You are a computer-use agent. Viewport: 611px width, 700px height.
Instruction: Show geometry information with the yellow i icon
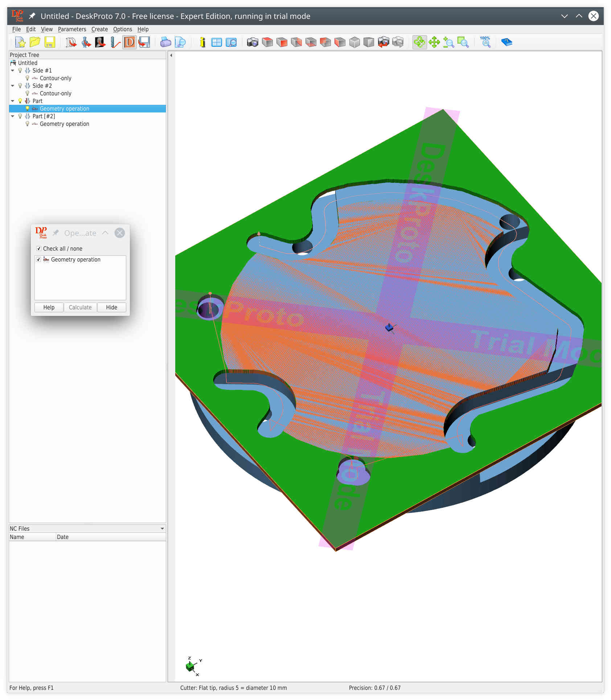pos(202,42)
